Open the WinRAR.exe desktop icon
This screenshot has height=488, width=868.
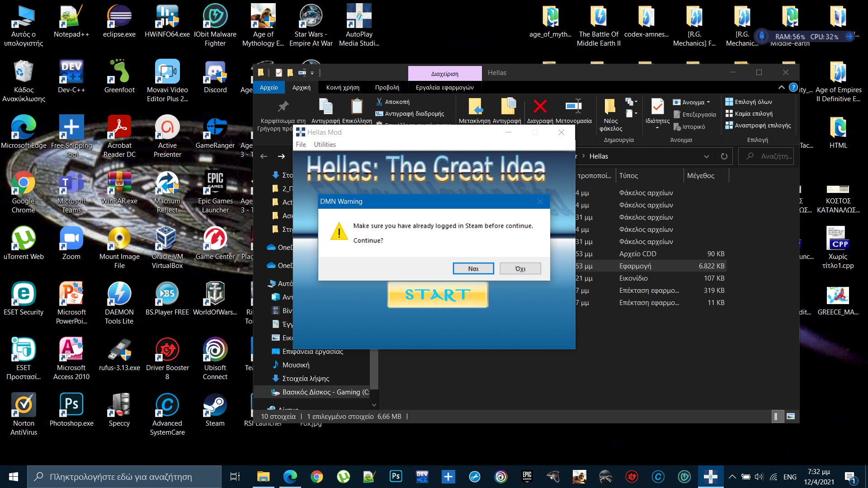pyautogui.click(x=119, y=188)
